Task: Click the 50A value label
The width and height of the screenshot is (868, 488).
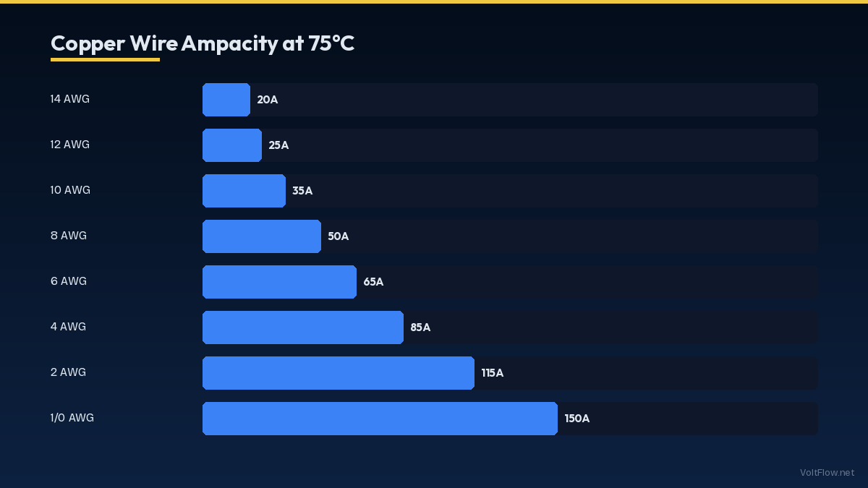Action: point(338,236)
